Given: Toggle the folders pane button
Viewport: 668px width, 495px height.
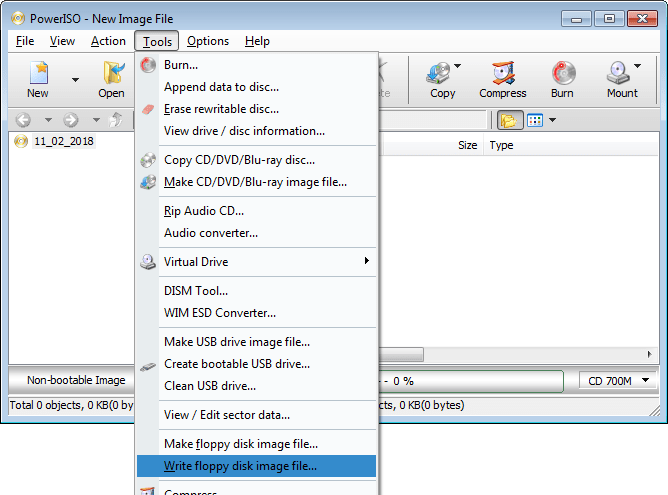Looking at the screenshot, I should pyautogui.click(x=510, y=121).
